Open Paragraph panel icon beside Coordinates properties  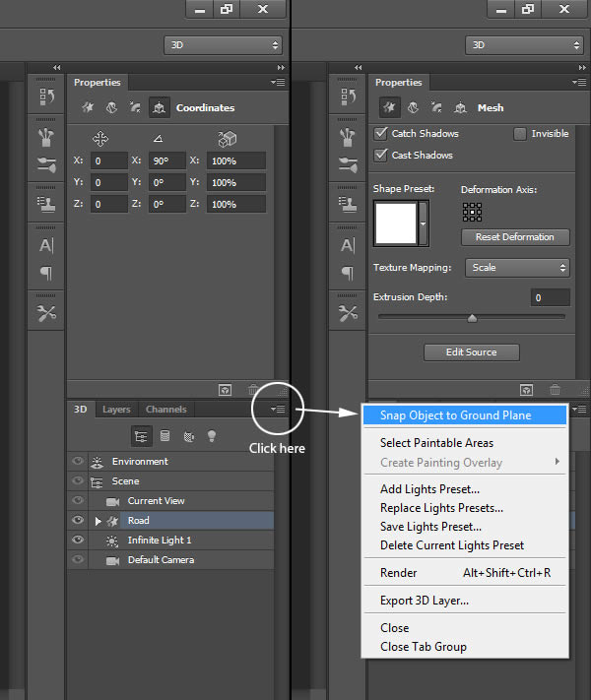[46, 273]
